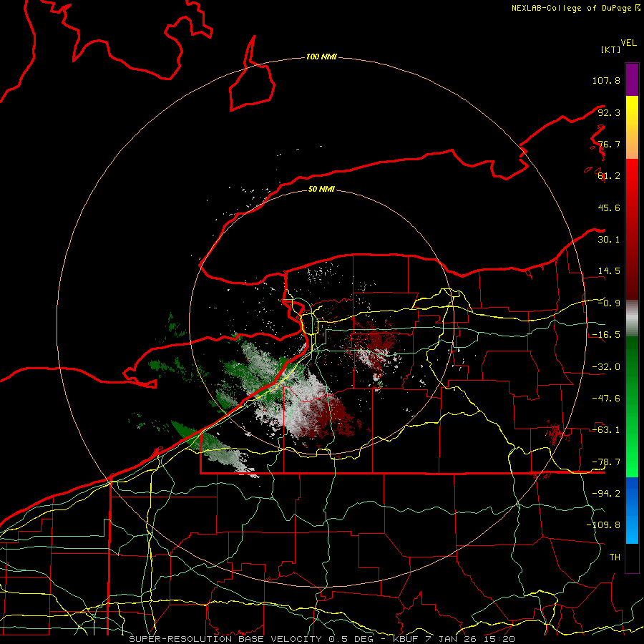This screenshot has height=644, width=644.
Task: Click the TH threshold label
Action: (615, 557)
